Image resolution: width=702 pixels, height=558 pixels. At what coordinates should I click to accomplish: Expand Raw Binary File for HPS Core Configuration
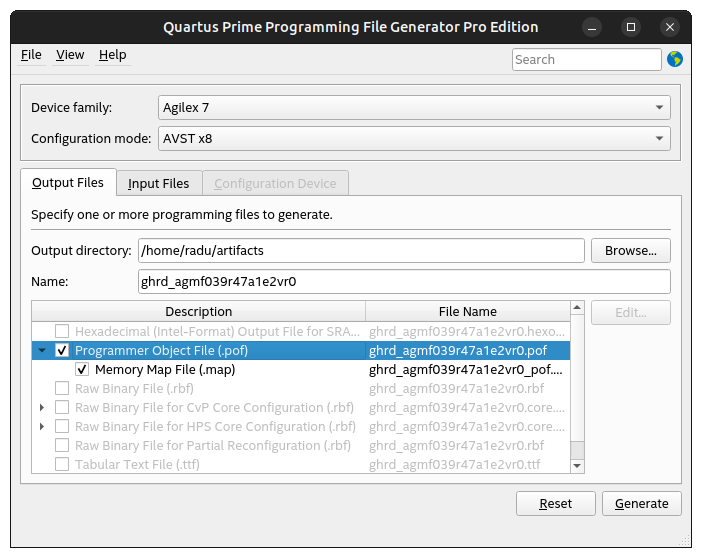click(x=42, y=426)
